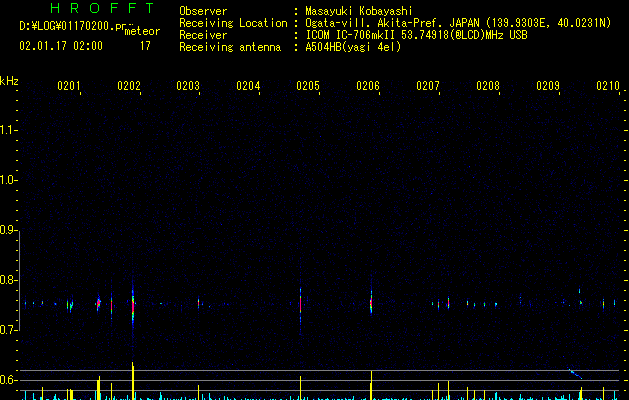Click the 1.1 kHz frequency label
Image resolution: width=629 pixels, height=400 pixels.
pyautogui.click(x=7, y=130)
